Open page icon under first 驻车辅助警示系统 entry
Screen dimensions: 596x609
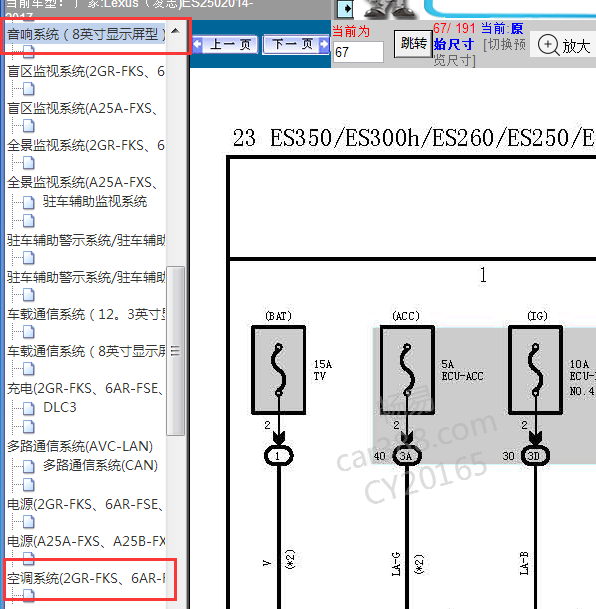28,258
